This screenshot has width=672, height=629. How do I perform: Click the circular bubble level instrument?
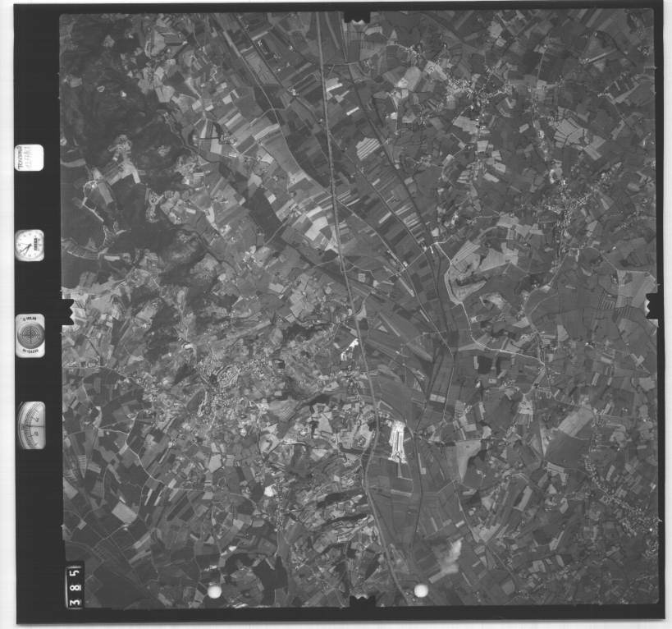(30, 335)
